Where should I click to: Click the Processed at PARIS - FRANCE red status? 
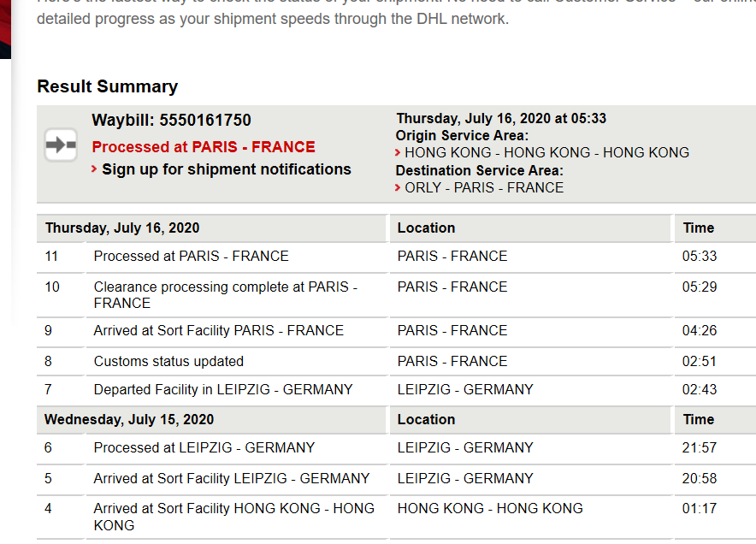click(x=204, y=146)
